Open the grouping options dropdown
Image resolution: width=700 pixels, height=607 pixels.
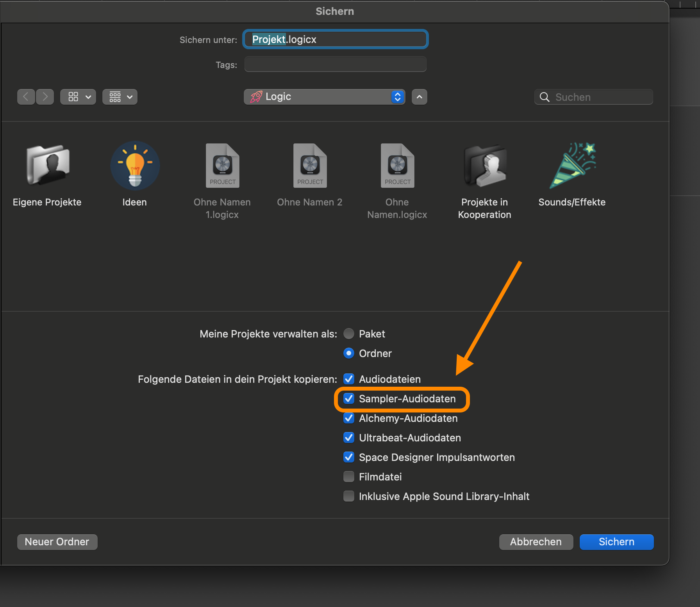(x=120, y=97)
